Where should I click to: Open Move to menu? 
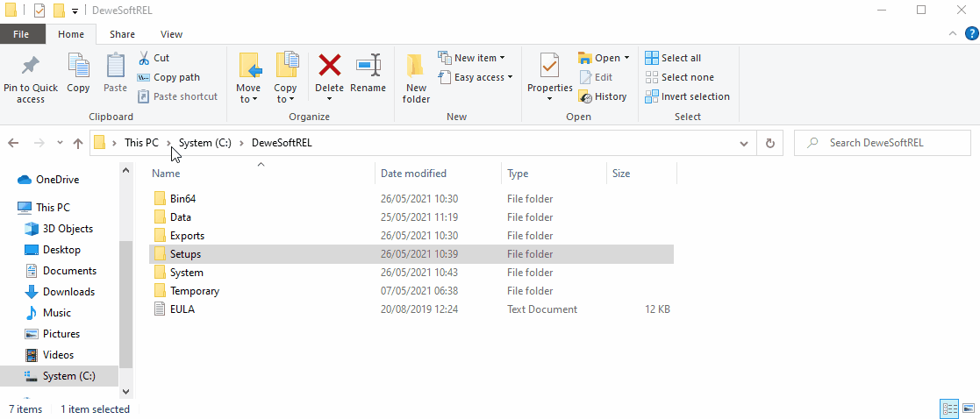click(248, 79)
